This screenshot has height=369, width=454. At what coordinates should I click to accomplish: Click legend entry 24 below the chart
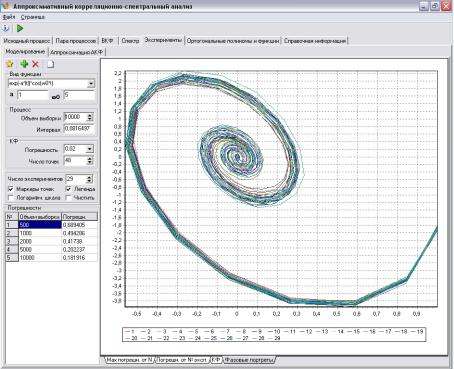[x=195, y=338]
